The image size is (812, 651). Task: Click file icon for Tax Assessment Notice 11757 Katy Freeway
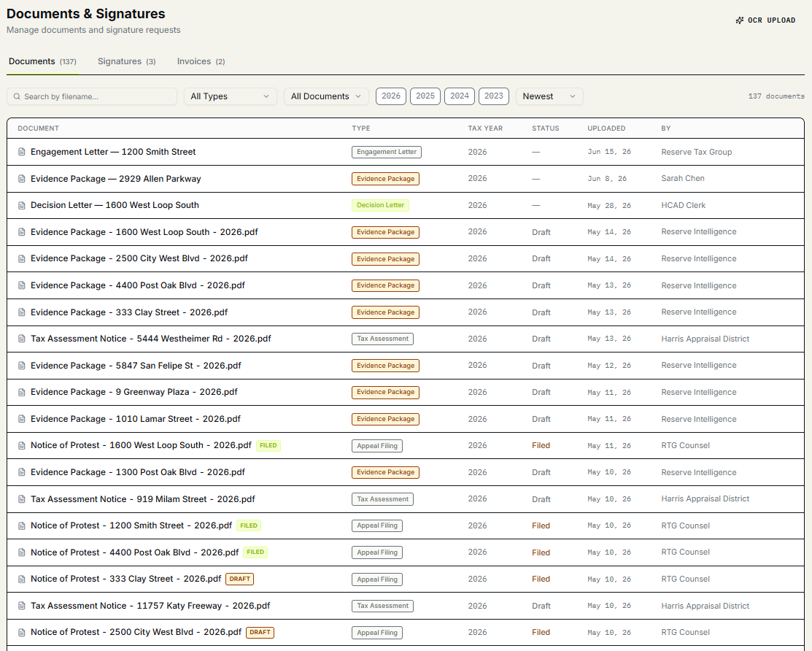click(22, 606)
